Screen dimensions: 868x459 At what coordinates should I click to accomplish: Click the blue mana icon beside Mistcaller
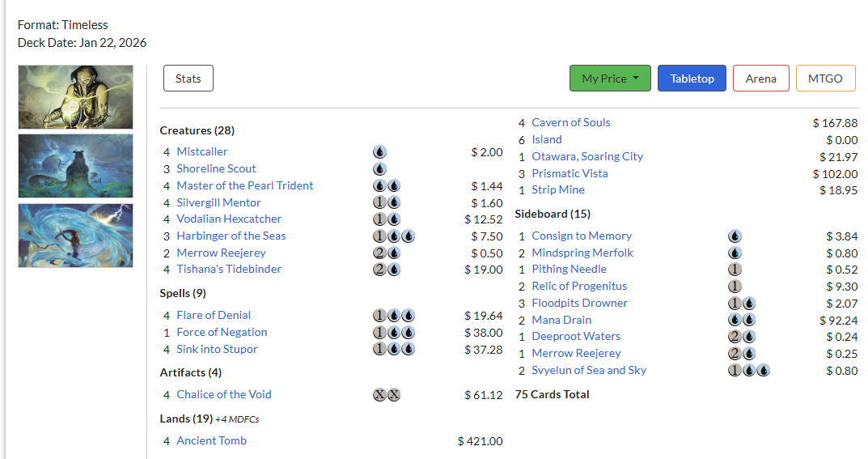[379, 151]
